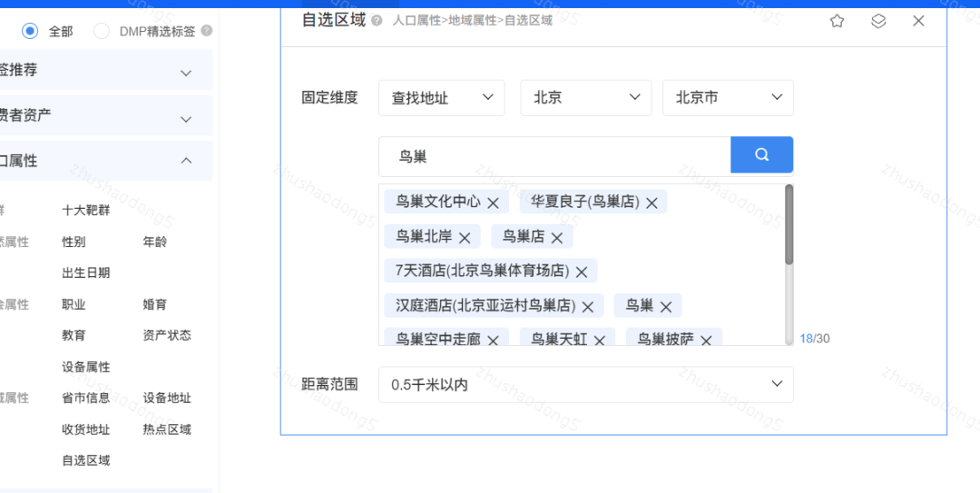980x493 pixels.
Task: Click the 18/30 counter text
Action: (815, 339)
